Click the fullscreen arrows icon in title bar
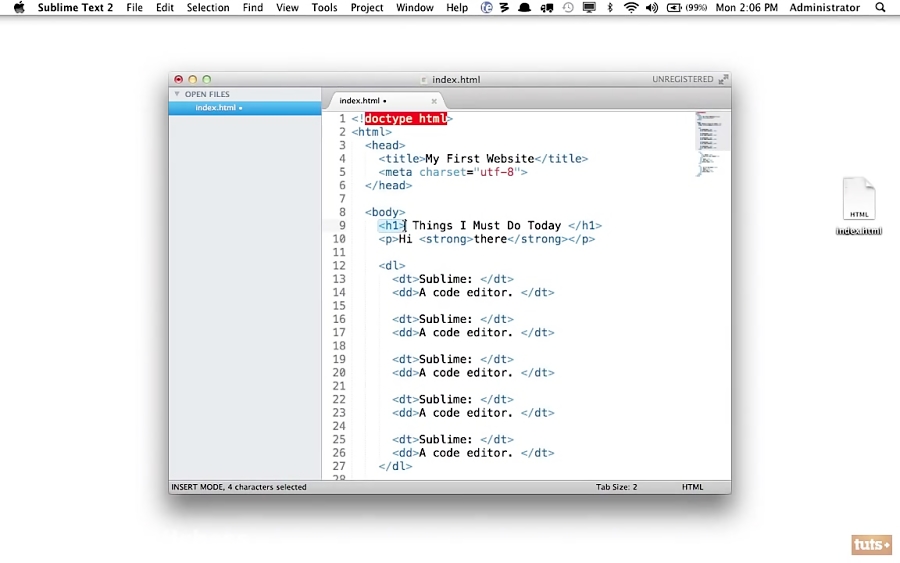This screenshot has width=900, height=563. pos(723,79)
